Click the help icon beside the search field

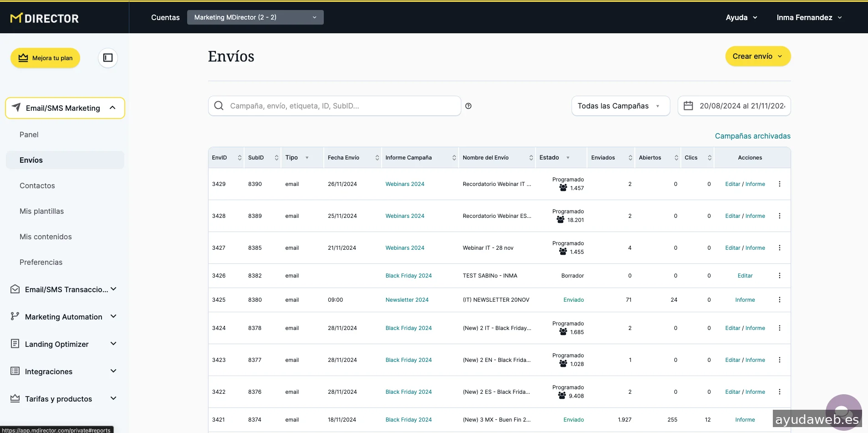click(468, 106)
